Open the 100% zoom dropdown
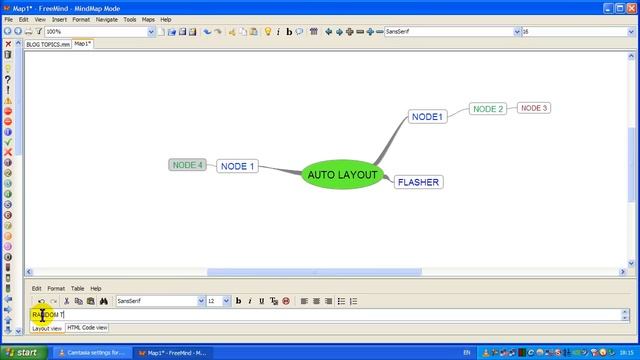 point(151,31)
